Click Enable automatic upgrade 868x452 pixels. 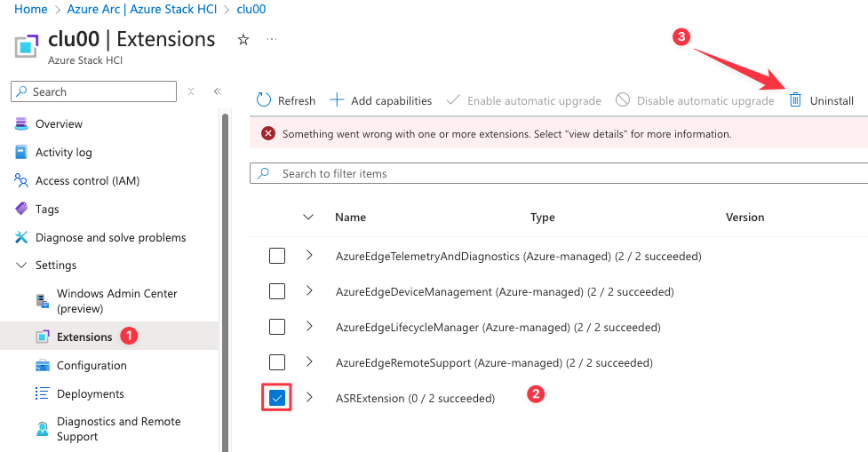click(x=524, y=100)
